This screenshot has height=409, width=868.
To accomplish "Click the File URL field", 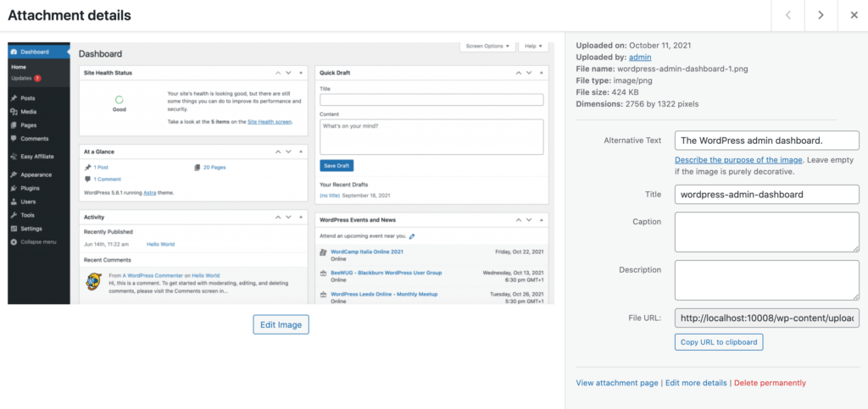I will point(766,318).
